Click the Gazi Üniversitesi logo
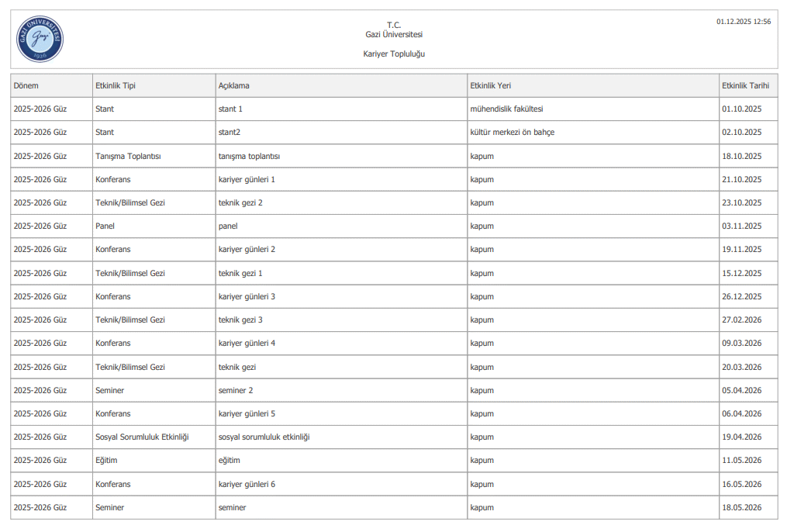787x532 pixels. tap(40, 40)
